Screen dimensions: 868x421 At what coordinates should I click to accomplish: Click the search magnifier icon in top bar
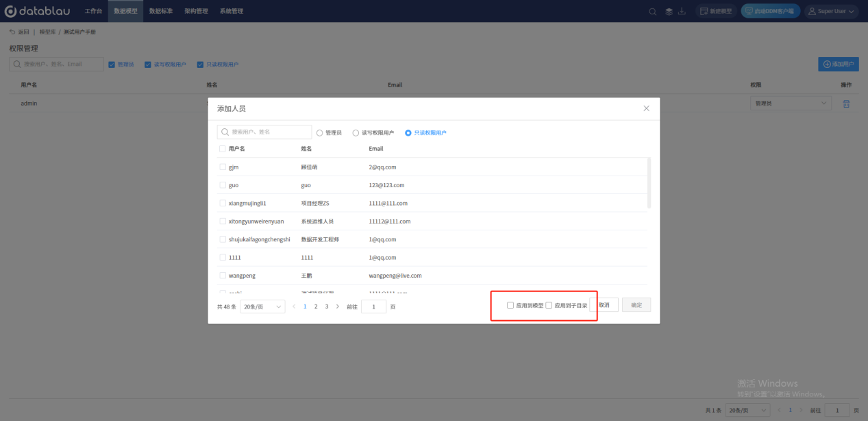653,11
